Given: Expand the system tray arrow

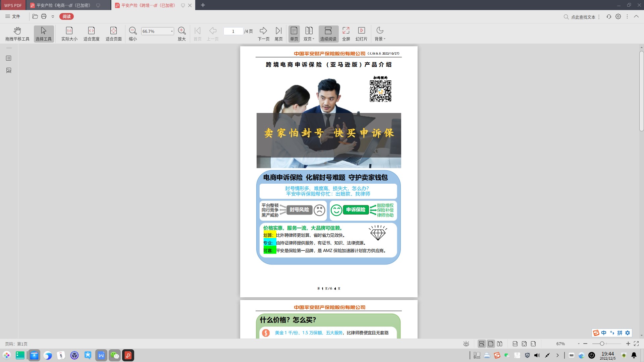Looking at the screenshot, I should (x=557, y=355).
